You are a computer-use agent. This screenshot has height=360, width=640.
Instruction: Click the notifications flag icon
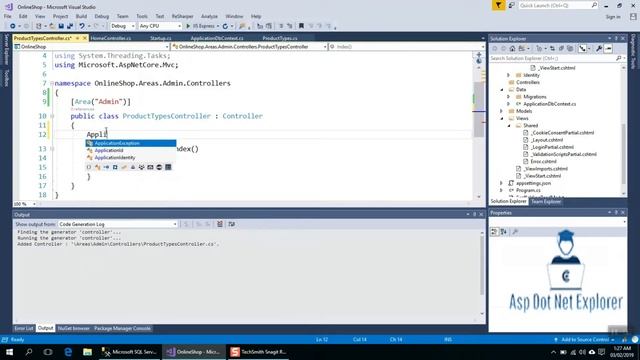click(x=498, y=5)
